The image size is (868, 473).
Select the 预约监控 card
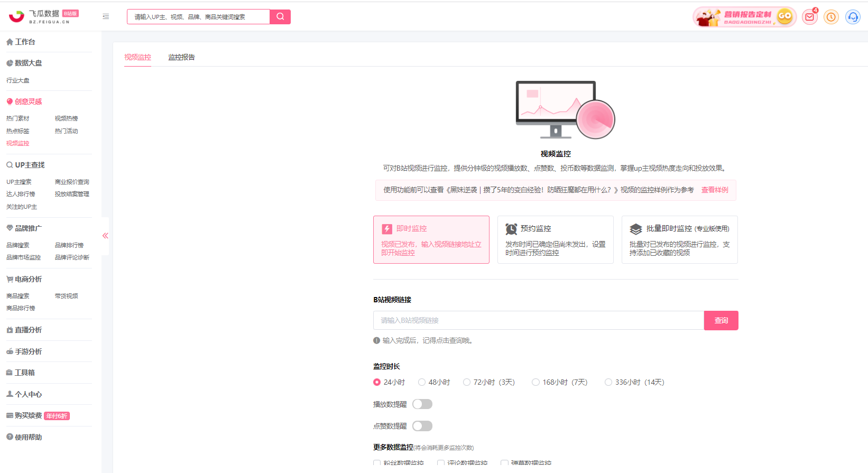[556, 239]
